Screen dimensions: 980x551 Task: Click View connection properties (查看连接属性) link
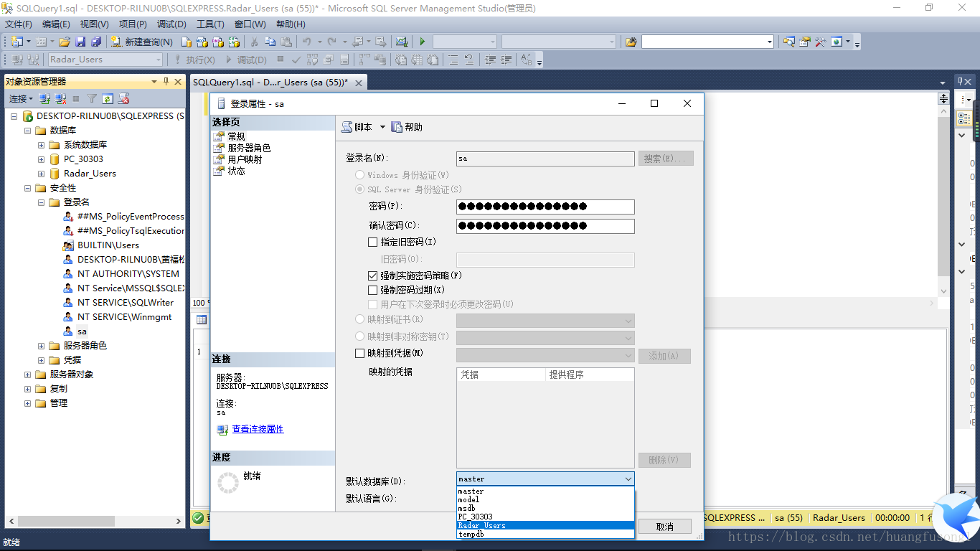(258, 429)
